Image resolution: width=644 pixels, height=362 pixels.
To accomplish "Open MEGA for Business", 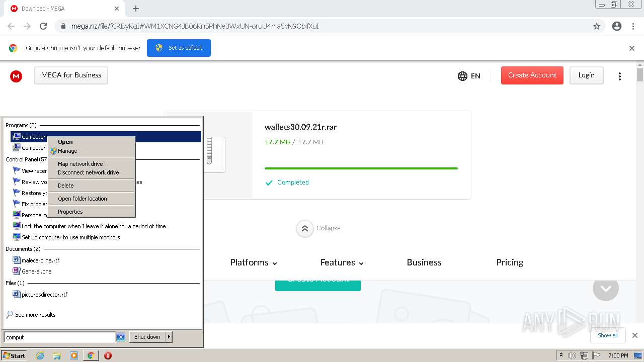I will (71, 75).
